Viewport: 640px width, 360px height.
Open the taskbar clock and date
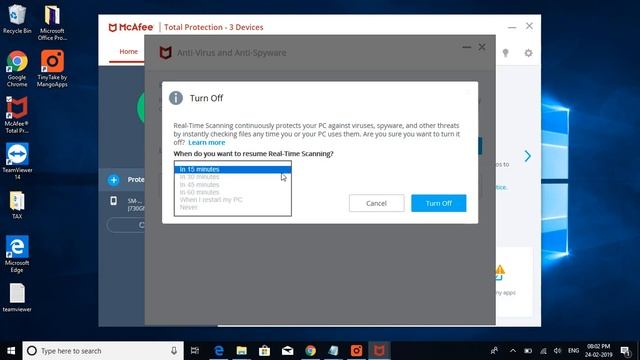pyautogui.click(x=598, y=351)
